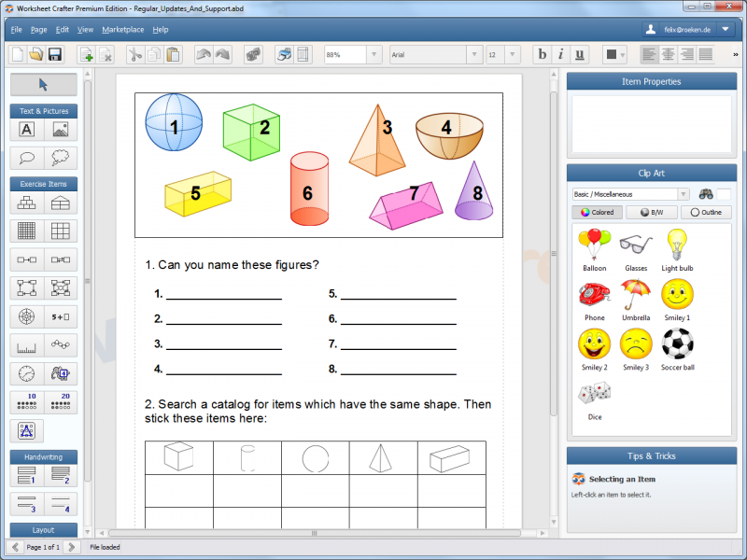747x560 pixels.
Task: Switch clip art to Outline mode
Action: click(706, 212)
